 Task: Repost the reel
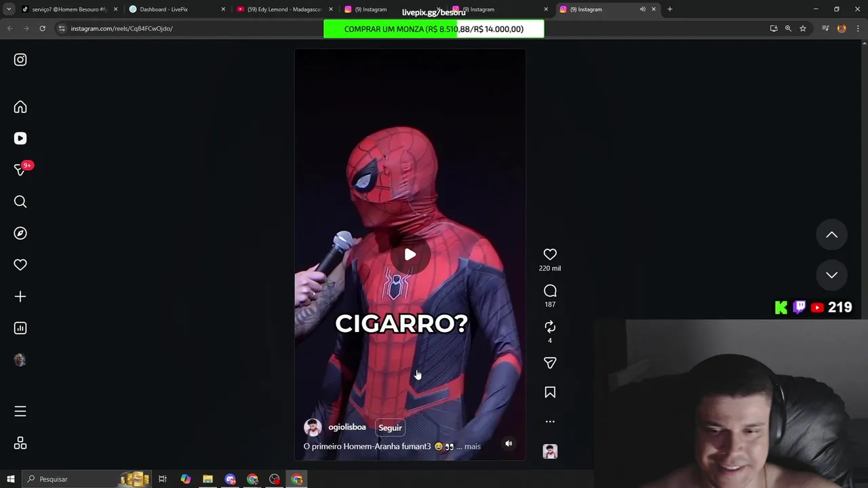tap(550, 327)
